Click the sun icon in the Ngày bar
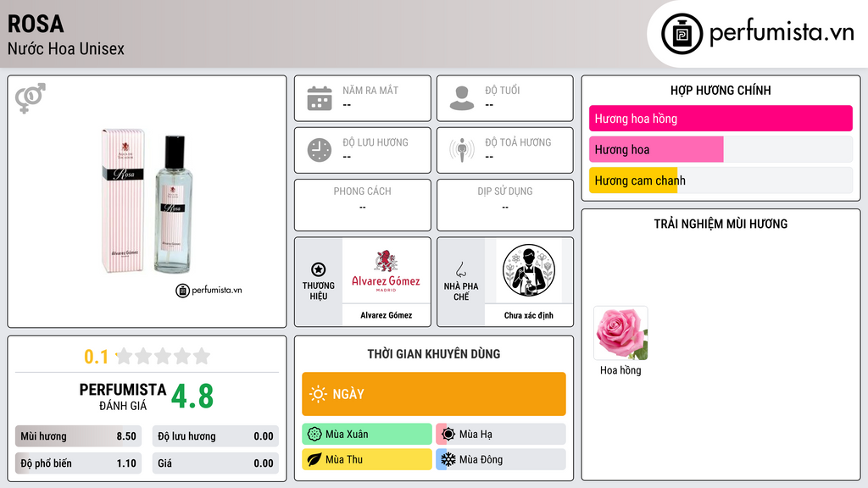 318,394
